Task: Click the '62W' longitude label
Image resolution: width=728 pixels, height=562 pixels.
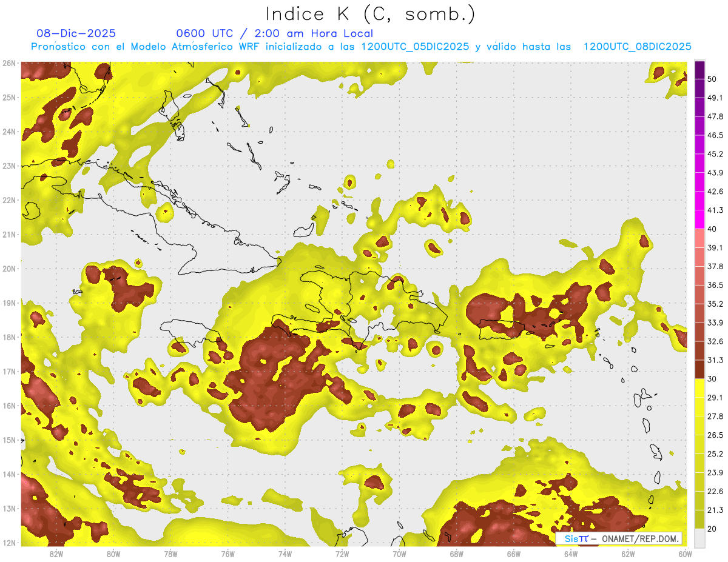Action: 629,554
